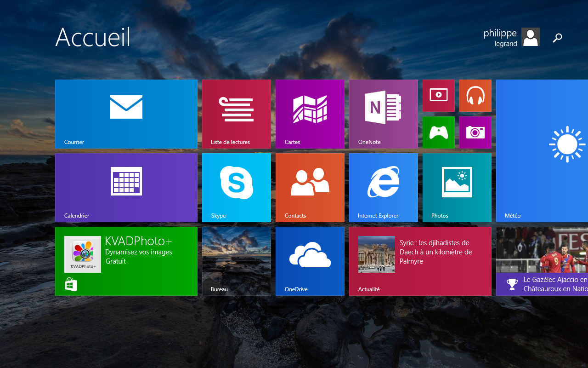Click the Sport trophy icon
The width and height of the screenshot is (588, 368).
(x=512, y=284)
